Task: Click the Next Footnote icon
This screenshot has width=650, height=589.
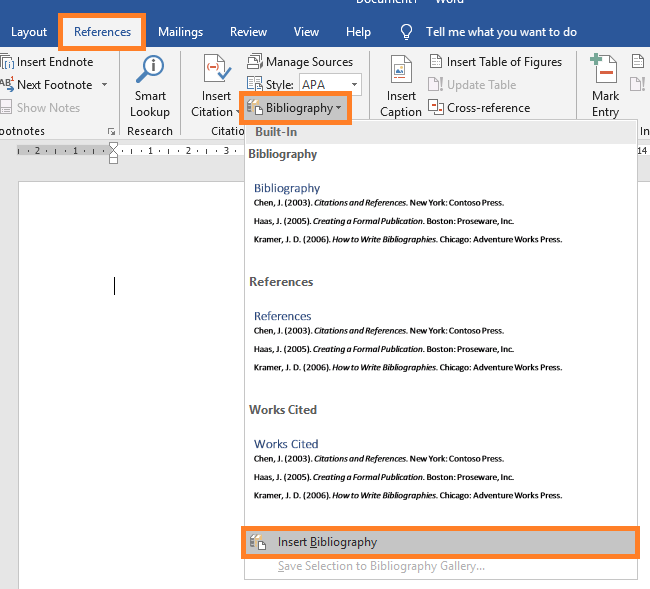Action: [x=7, y=85]
